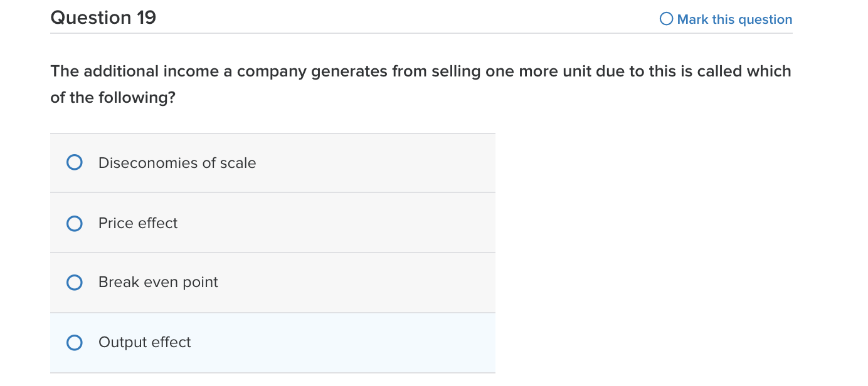The image size is (868, 386).
Task: Click the Mark this question circle icon
Action: pyautogui.click(x=666, y=19)
